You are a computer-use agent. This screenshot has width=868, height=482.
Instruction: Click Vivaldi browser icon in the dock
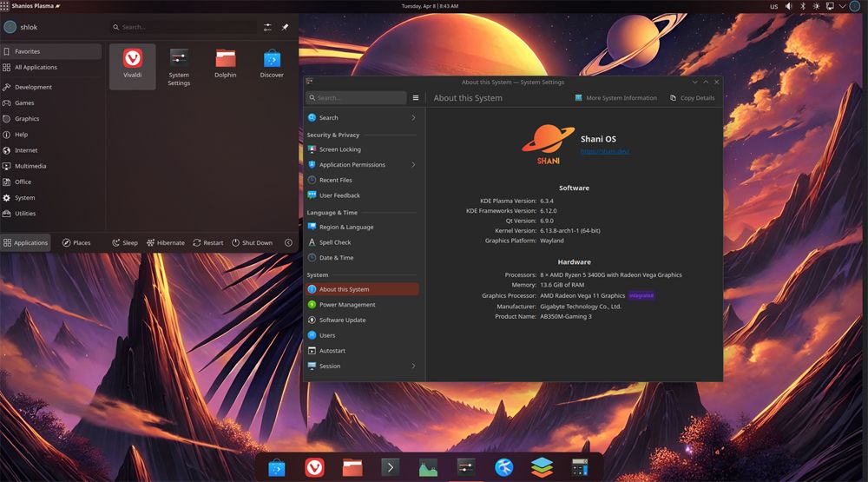pyautogui.click(x=314, y=468)
